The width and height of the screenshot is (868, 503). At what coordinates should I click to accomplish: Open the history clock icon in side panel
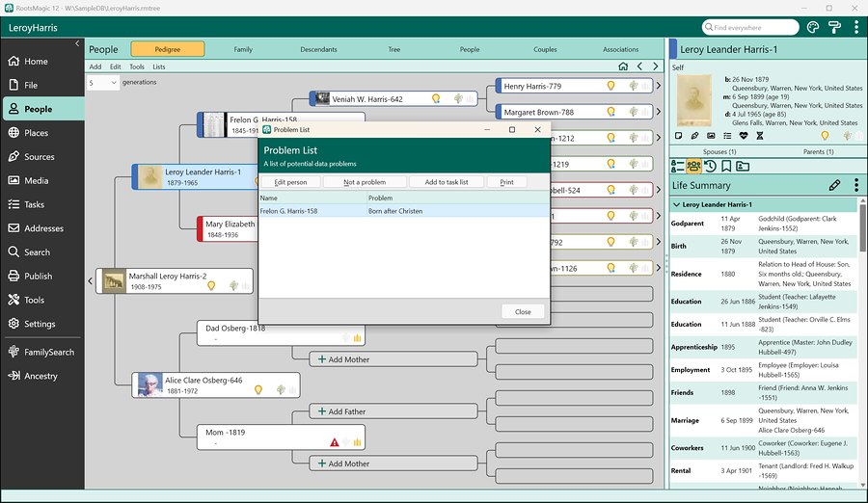click(x=710, y=166)
